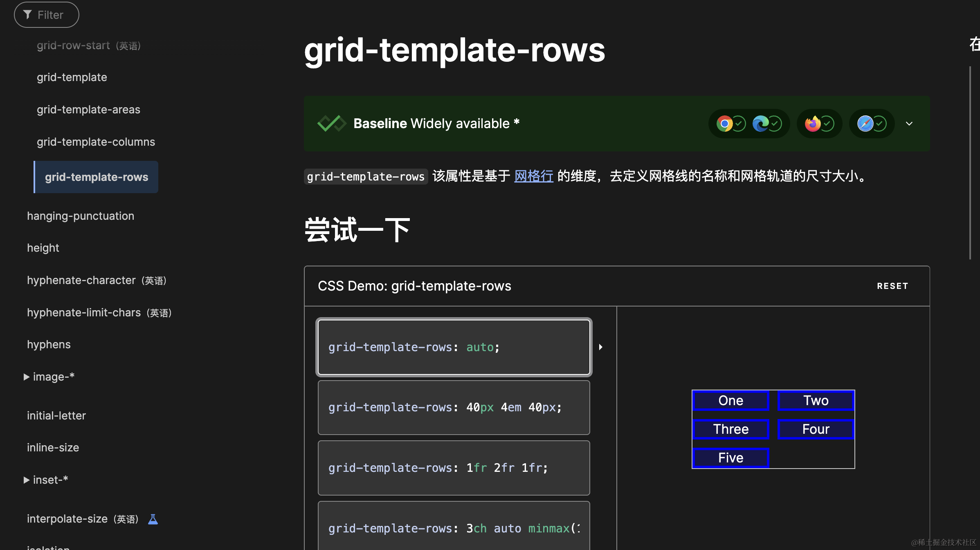Select the 1fr 2fr 1fr example
980x550 pixels.
[x=454, y=468]
